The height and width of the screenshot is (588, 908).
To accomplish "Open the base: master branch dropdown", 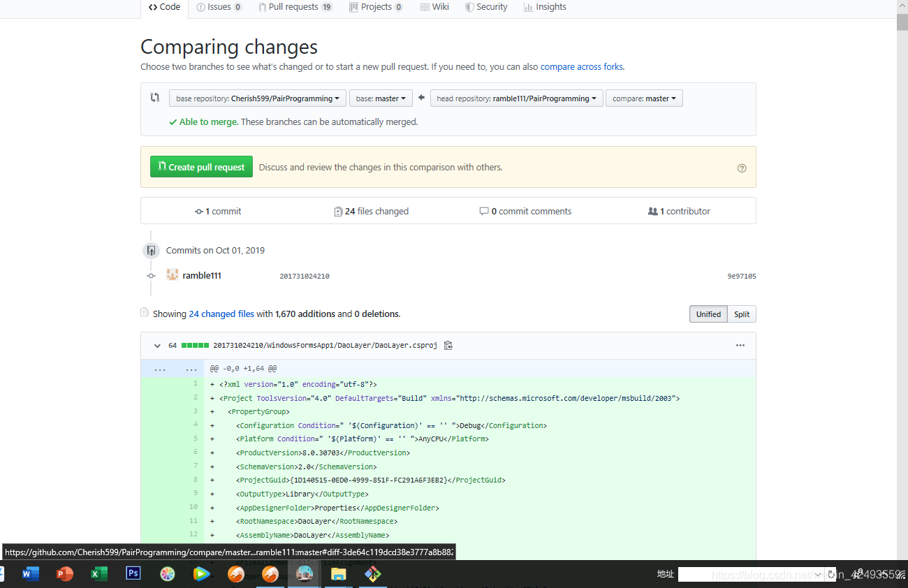I will [x=381, y=98].
